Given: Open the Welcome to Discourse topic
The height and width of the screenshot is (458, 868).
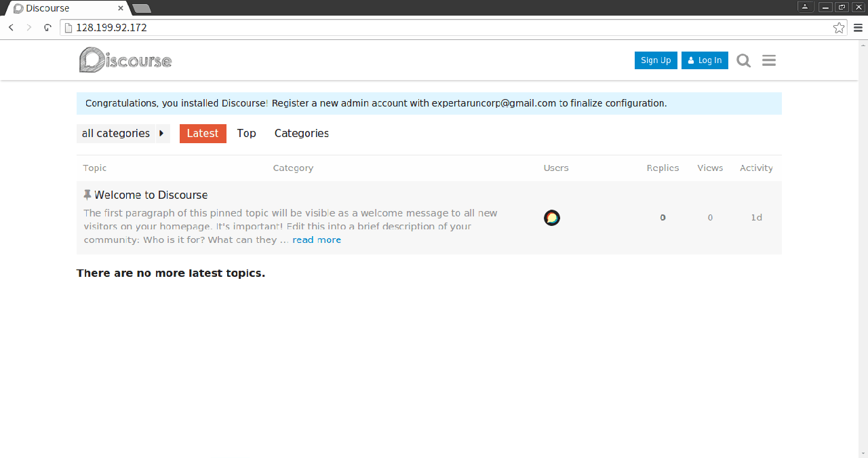Looking at the screenshot, I should click(151, 195).
